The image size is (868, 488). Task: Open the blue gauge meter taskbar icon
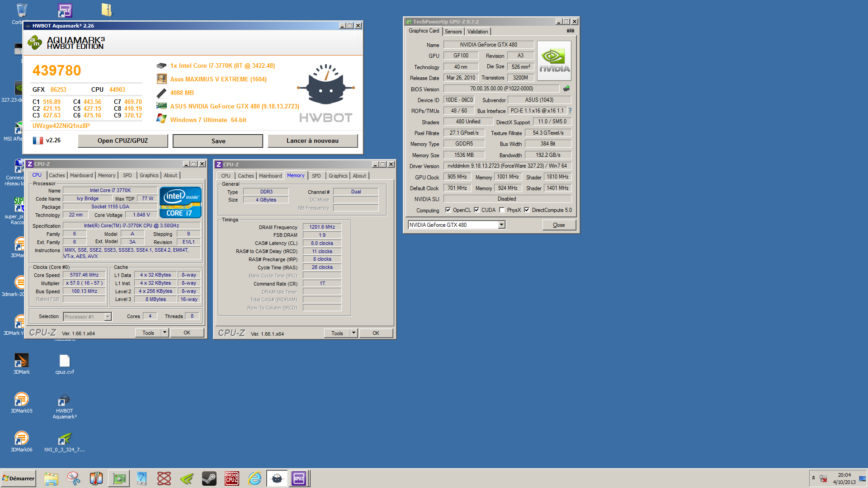pos(142,479)
